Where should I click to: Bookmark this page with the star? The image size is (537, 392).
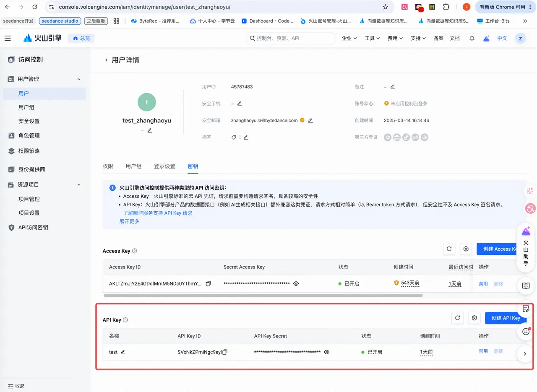[386, 7]
